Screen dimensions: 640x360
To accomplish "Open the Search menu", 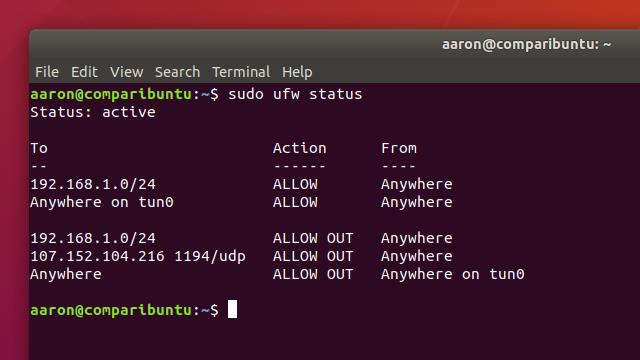I will (177, 72).
